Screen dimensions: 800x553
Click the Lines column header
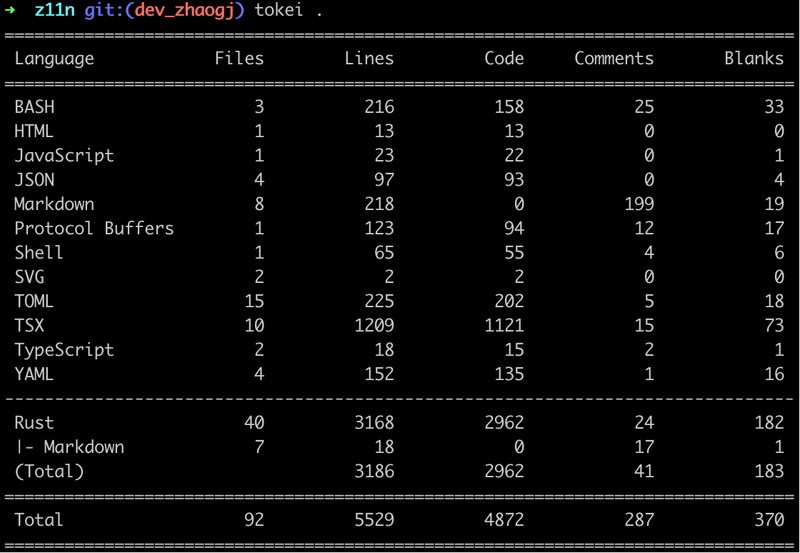(369, 58)
